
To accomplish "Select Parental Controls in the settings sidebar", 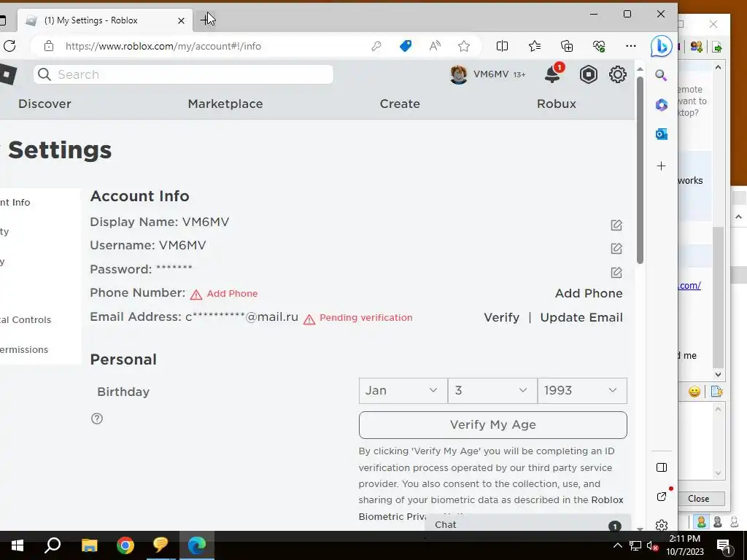I will [26, 319].
